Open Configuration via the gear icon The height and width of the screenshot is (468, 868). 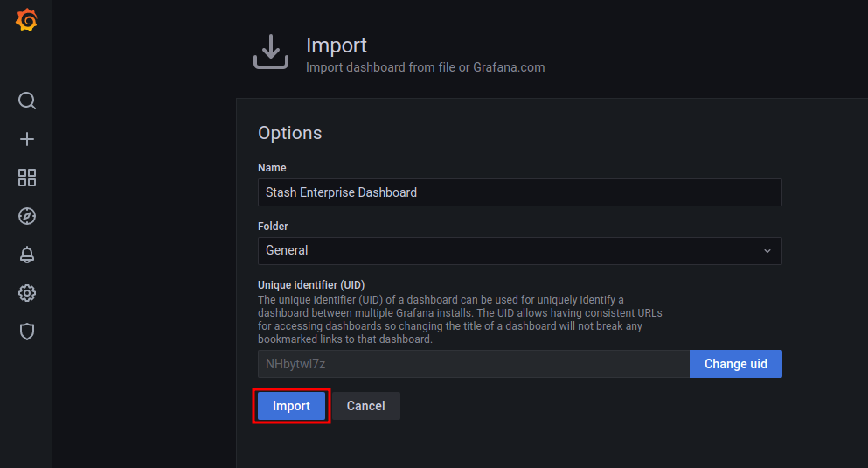27,293
